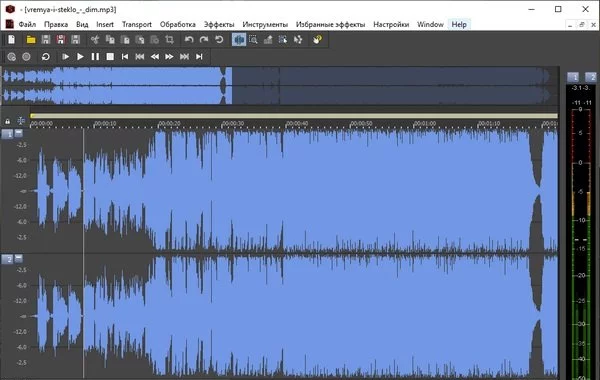Open the Файл menu
The width and height of the screenshot is (600, 380).
tap(27, 24)
